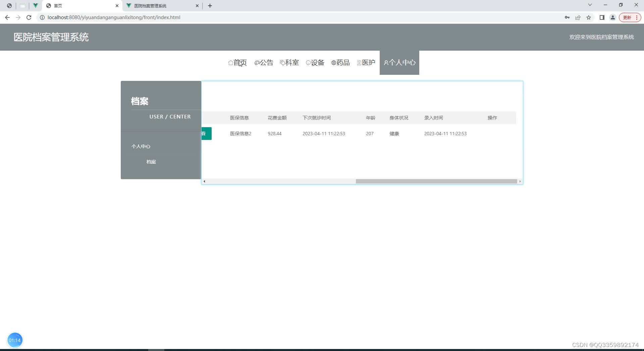Switch to the 医院档案管理系统 browser tab
644x351 pixels.
pos(162,6)
